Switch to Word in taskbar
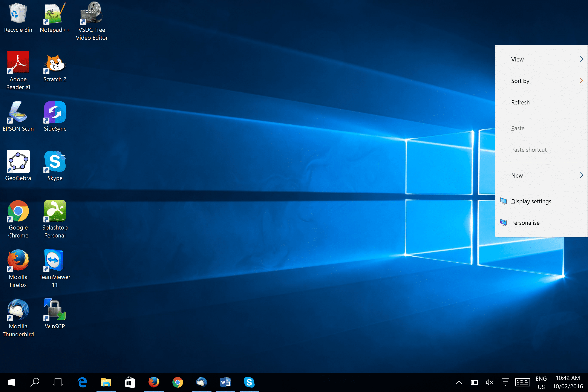 pos(225,382)
